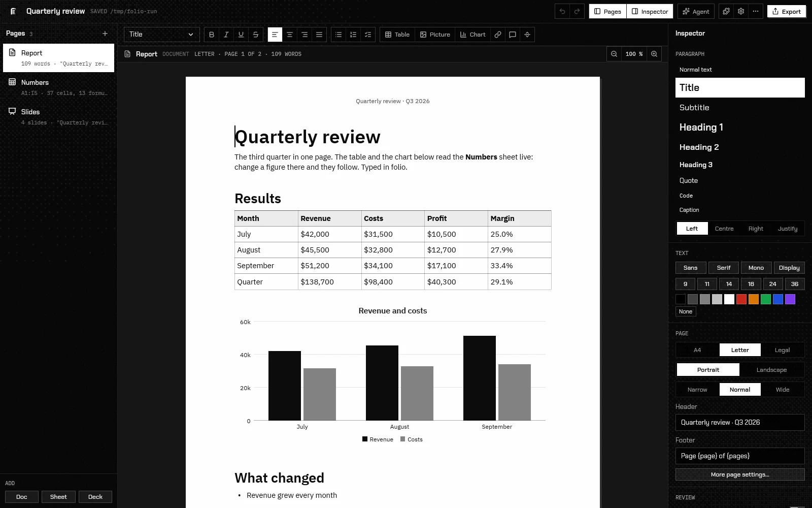Apply the Quote paragraph style
This screenshot has height=508, width=812.
pyautogui.click(x=740, y=180)
